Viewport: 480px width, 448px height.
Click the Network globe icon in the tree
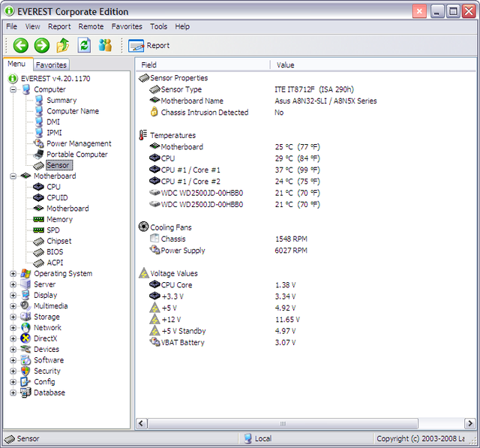tap(25, 328)
